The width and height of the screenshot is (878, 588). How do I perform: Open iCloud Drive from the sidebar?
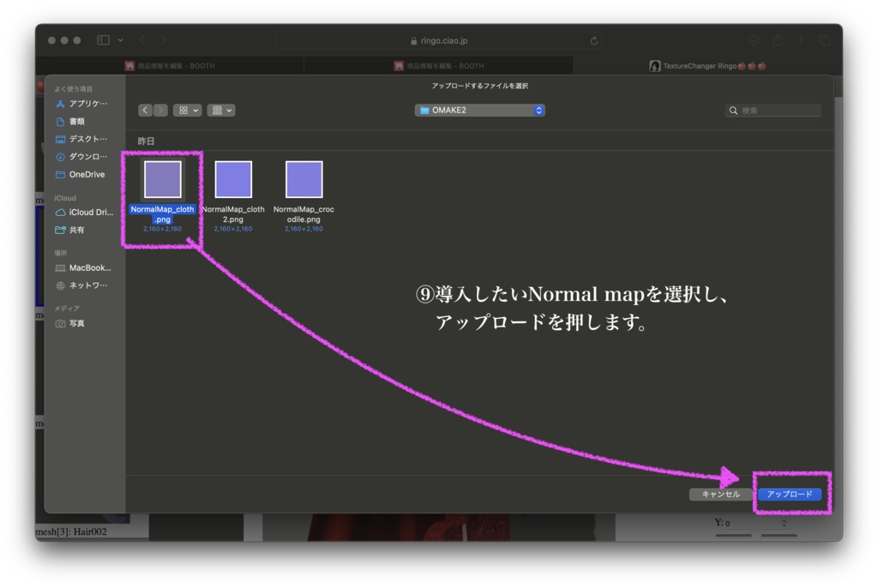click(x=86, y=212)
